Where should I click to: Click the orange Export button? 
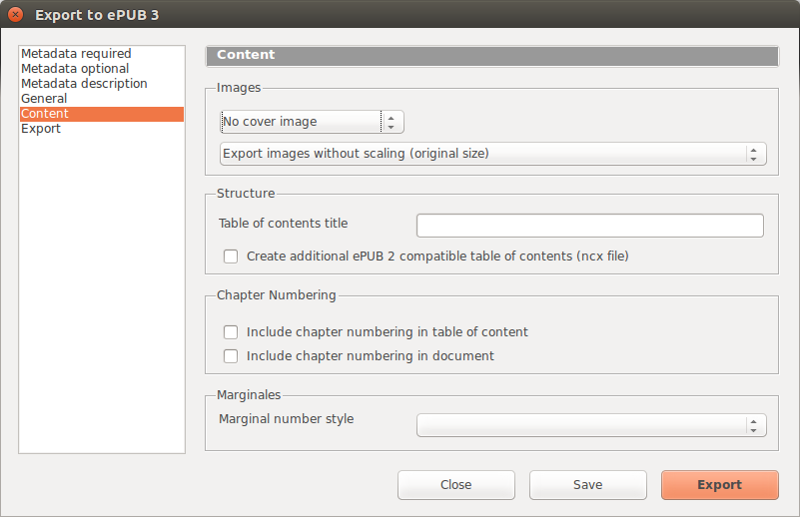(x=719, y=485)
